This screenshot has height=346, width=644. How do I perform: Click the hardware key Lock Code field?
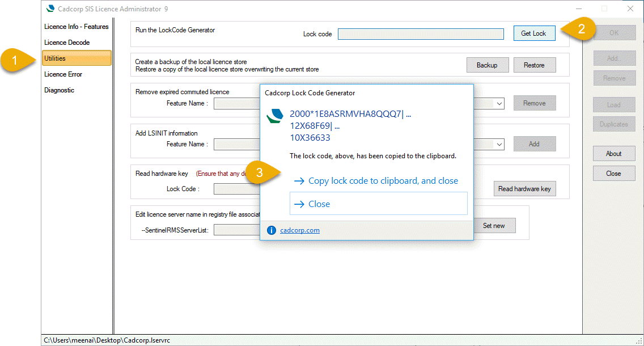[x=237, y=189]
